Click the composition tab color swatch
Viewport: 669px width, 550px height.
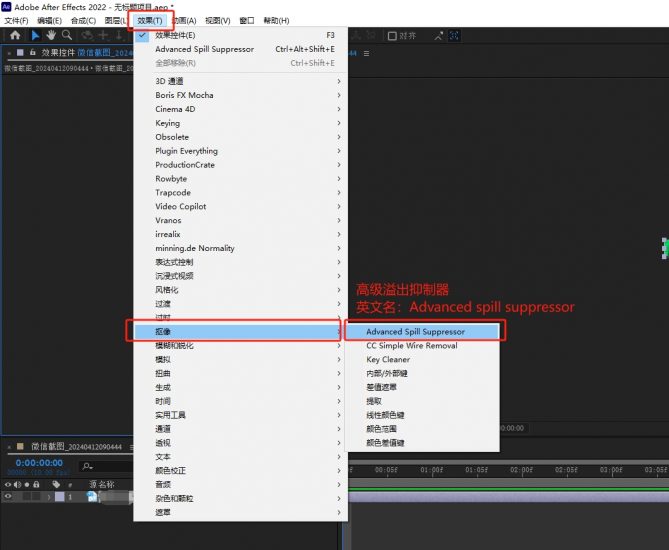[x=20, y=446]
